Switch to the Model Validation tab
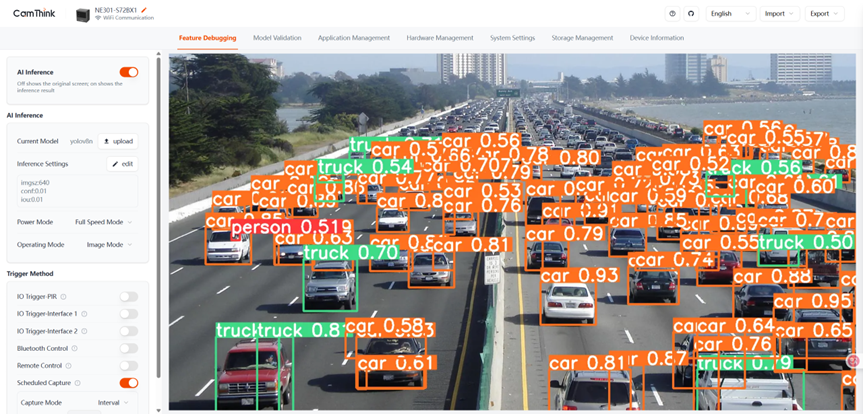 click(277, 38)
